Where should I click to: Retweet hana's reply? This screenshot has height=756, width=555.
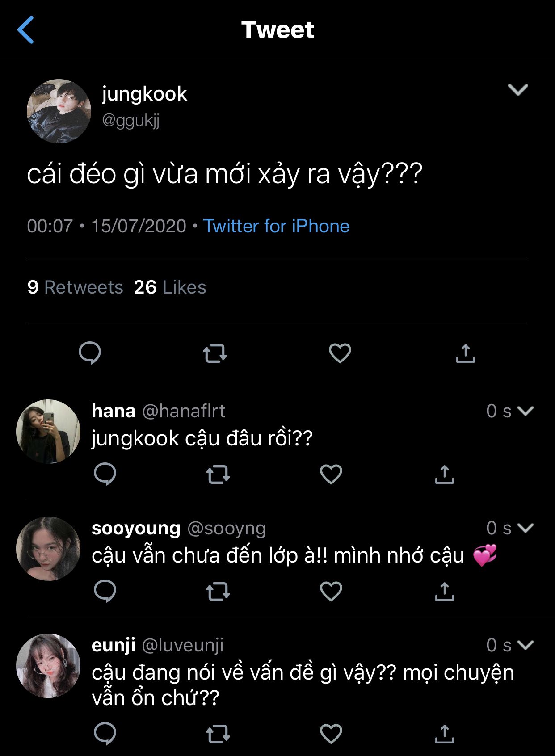click(218, 475)
